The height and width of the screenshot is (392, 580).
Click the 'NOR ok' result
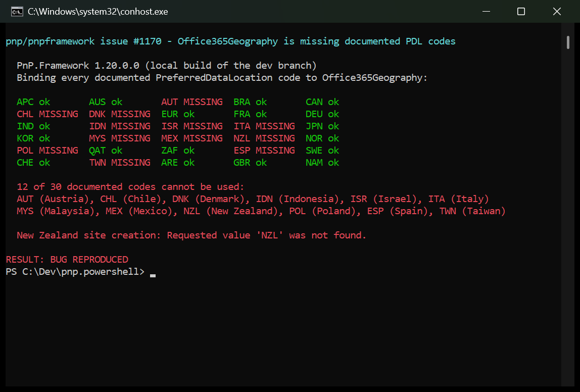click(x=322, y=138)
